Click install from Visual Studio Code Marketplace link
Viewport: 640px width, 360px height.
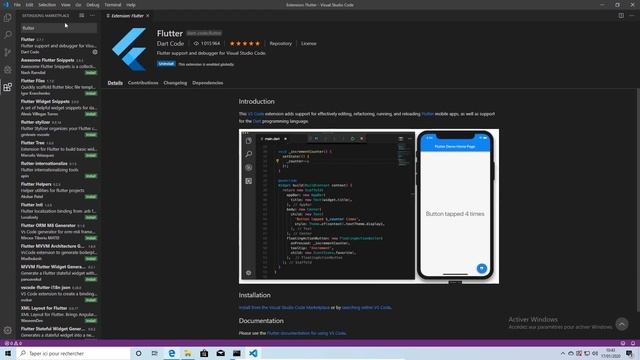pyautogui.click(x=284, y=307)
